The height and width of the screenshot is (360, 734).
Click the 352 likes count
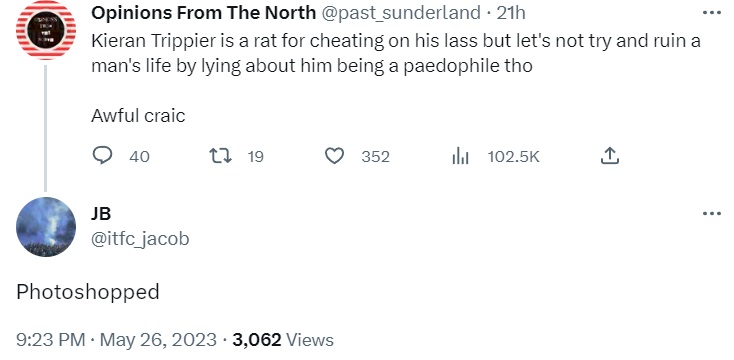[375, 156]
